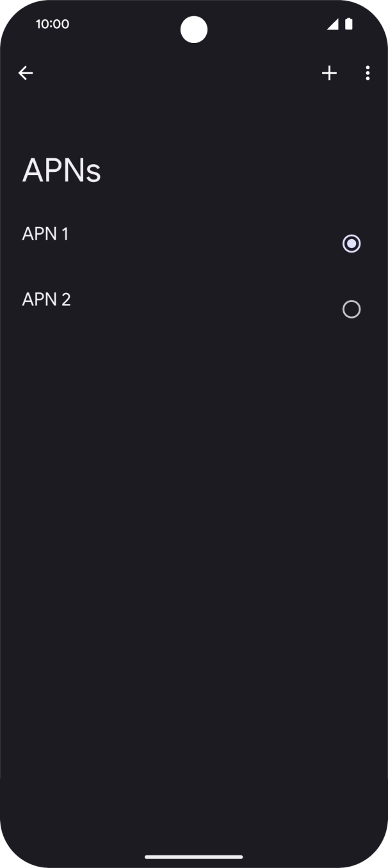This screenshot has height=868, width=388.
Task: Select the APN 1 radio button
Action: pyautogui.click(x=352, y=244)
